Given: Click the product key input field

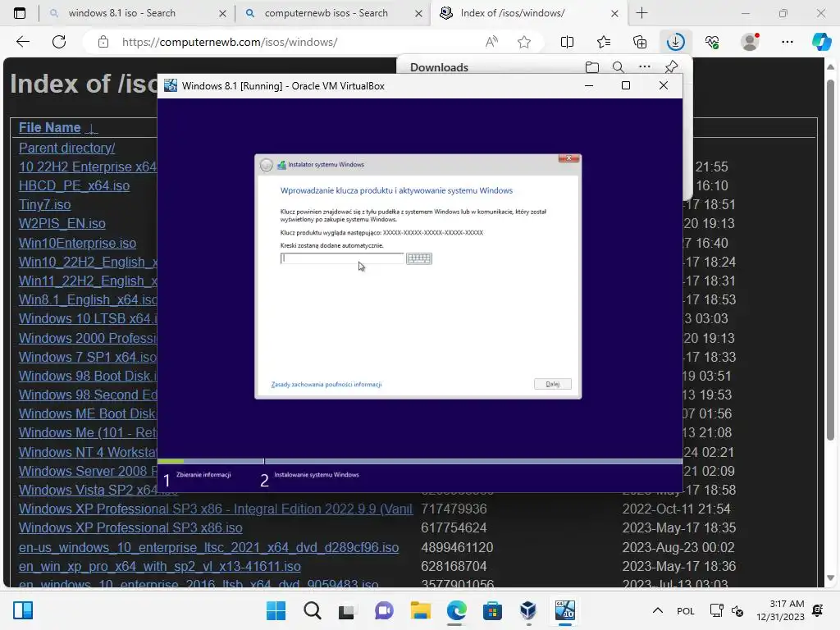Looking at the screenshot, I should click(x=342, y=258).
